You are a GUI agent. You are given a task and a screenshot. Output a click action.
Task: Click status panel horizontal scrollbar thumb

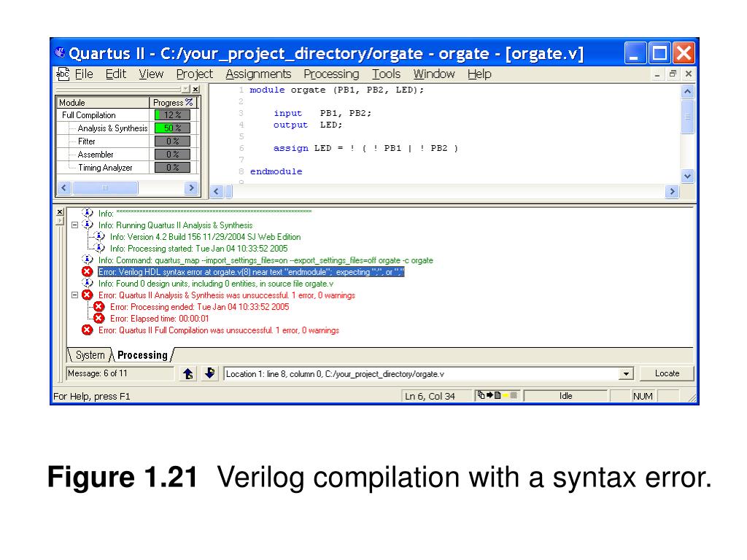[105, 187]
